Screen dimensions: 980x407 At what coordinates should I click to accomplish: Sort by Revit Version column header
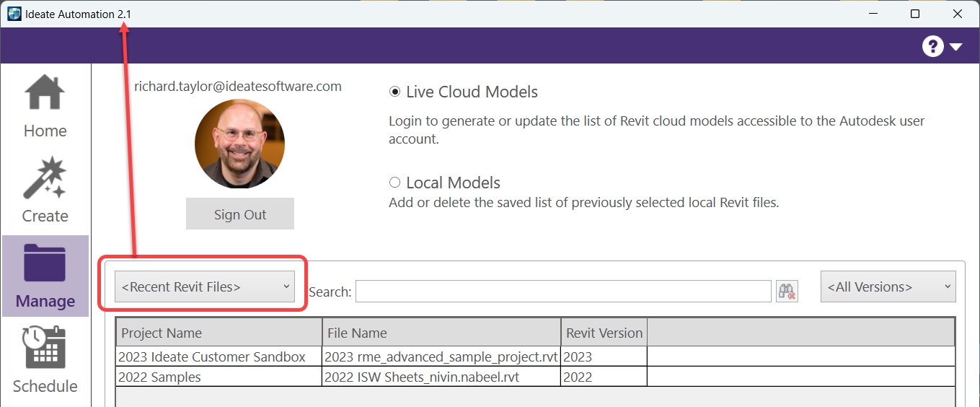pyautogui.click(x=604, y=333)
